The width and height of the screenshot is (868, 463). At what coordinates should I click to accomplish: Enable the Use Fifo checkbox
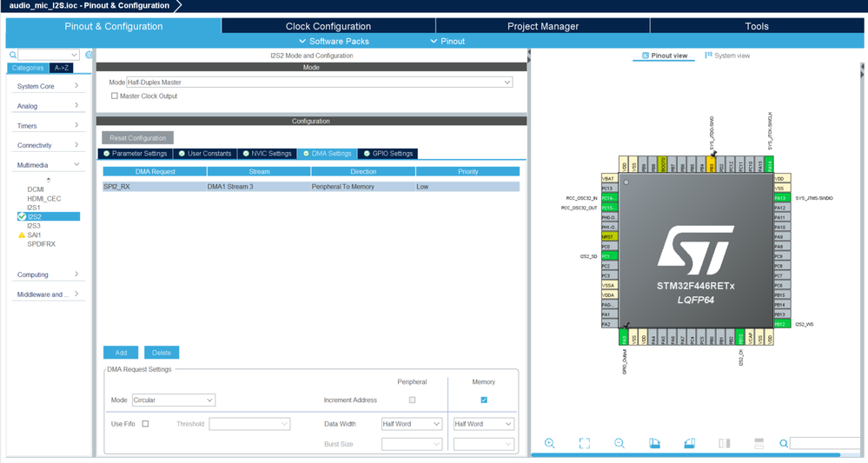[x=146, y=424]
